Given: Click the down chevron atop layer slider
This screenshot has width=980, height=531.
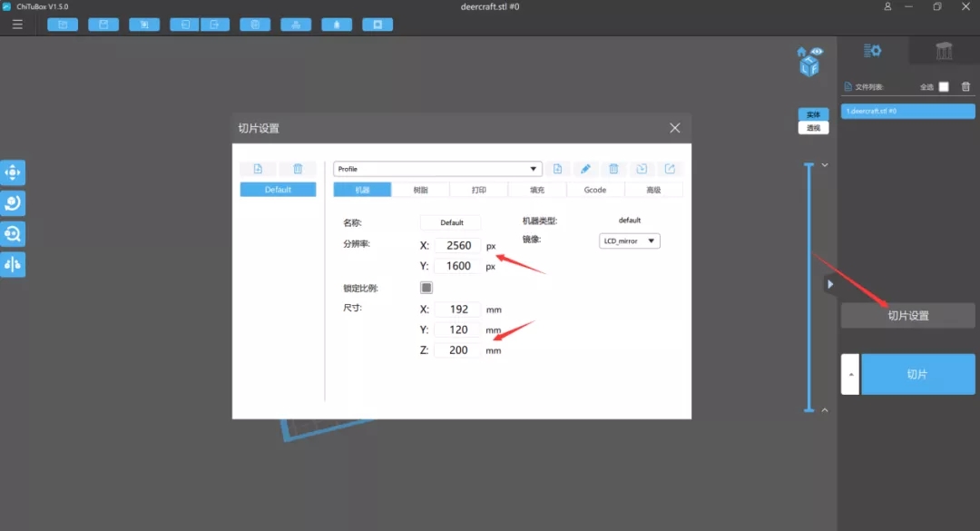Looking at the screenshot, I should click(824, 165).
